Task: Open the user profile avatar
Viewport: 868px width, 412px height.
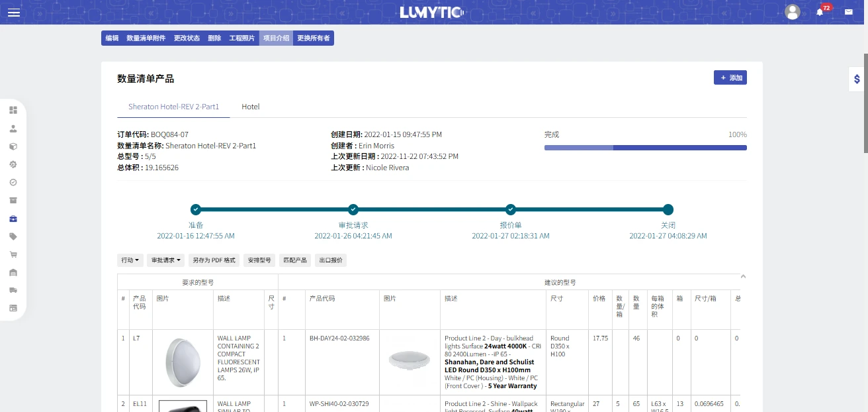Action: (x=793, y=12)
